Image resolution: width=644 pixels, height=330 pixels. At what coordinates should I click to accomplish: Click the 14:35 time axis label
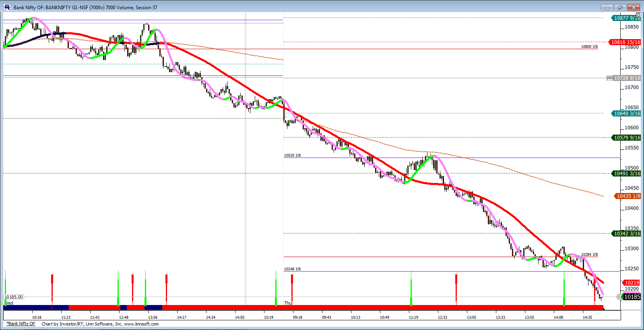coord(587,317)
